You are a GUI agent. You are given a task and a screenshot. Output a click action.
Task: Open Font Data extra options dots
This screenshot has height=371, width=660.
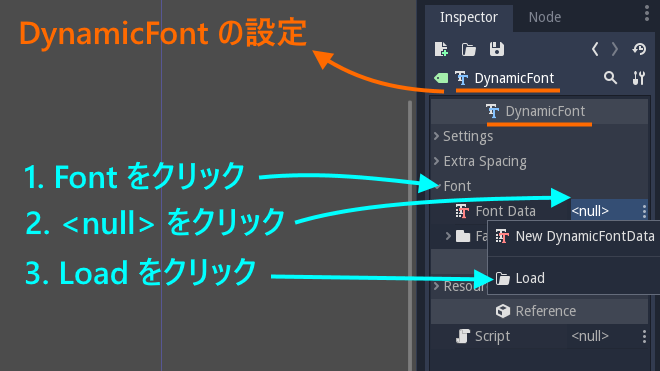click(x=644, y=211)
